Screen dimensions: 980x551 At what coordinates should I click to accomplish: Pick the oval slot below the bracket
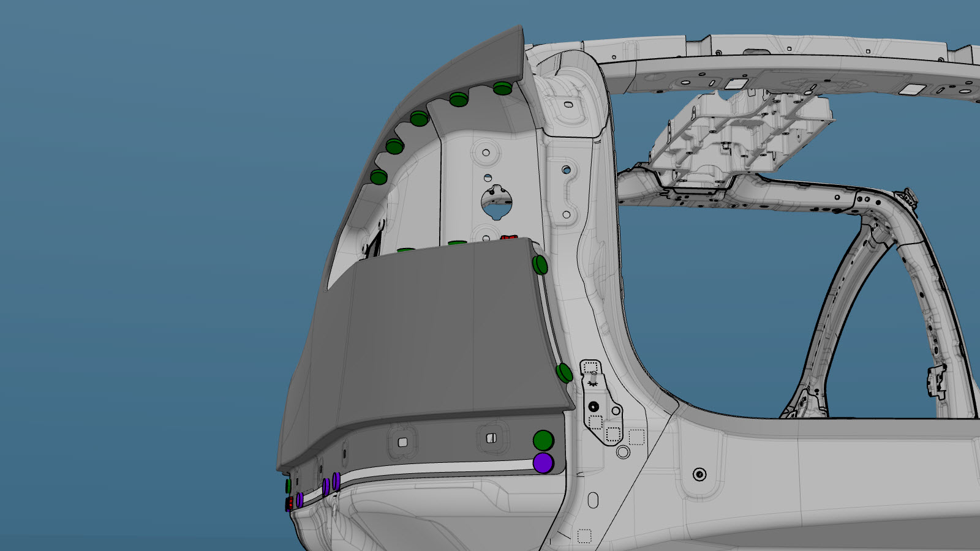point(593,500)
